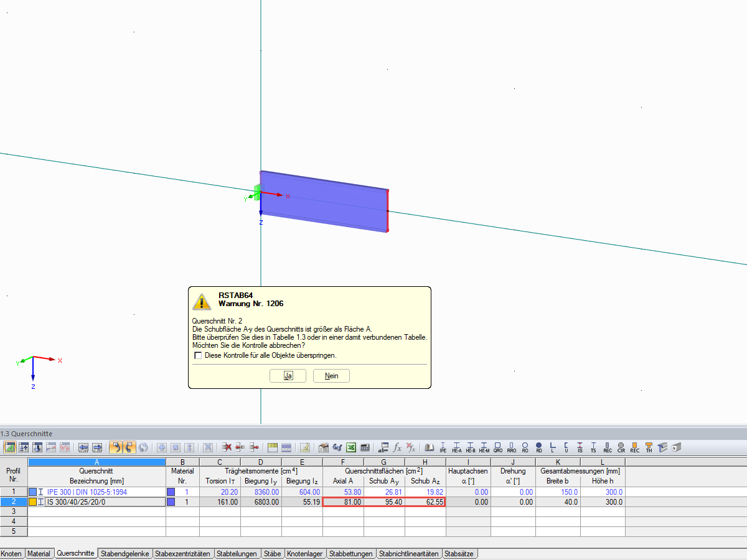The width and height of the screenshot is (747, 560).
Task: Select the IS parametric I-section icon
Action: [x=580, y=447]
